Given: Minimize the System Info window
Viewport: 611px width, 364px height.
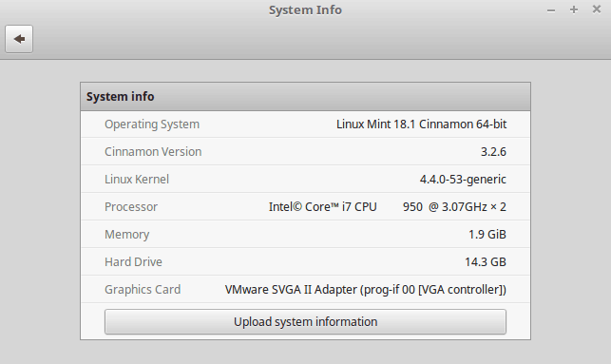Looking at the screenshot, I should (550, 10).
